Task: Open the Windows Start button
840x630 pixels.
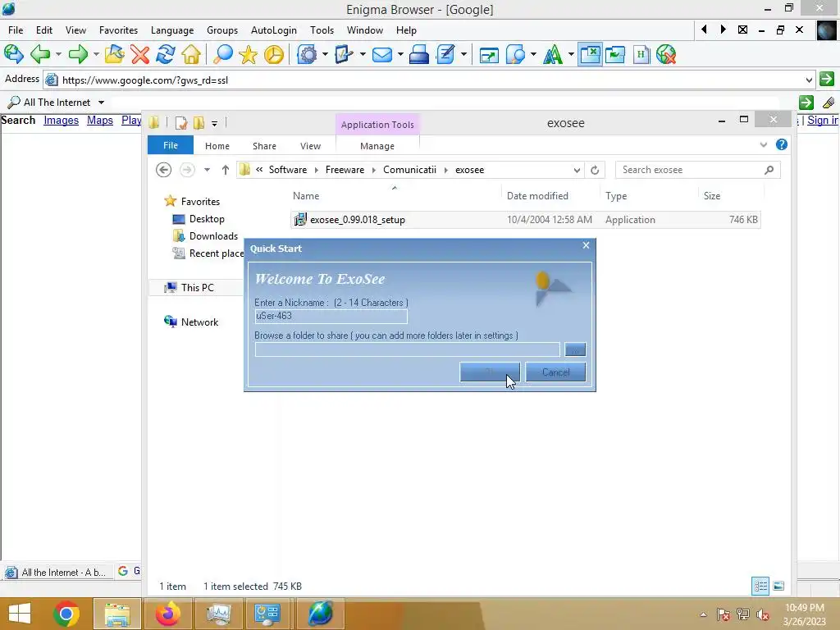Action: point(20,614)
